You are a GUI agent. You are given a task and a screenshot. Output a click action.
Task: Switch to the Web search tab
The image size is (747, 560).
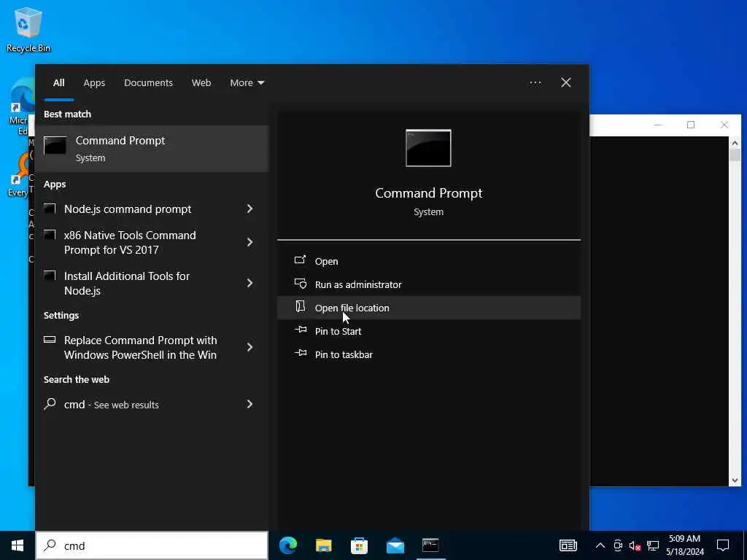tap(201, 83)
